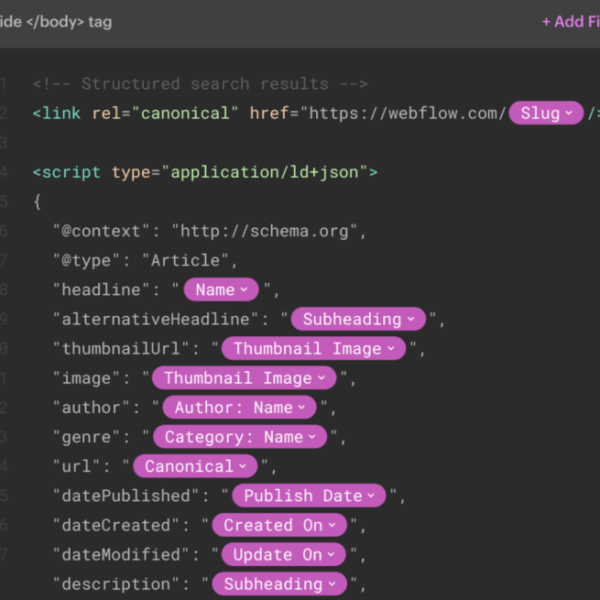Click the body tag section header label
Image resolution: width=600 pixels, height=600 pixels.
[x=56, y=22]
